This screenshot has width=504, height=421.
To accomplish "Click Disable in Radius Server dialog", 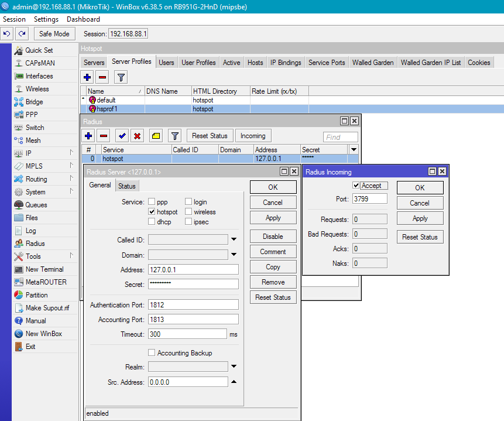I will coord(273,237).
